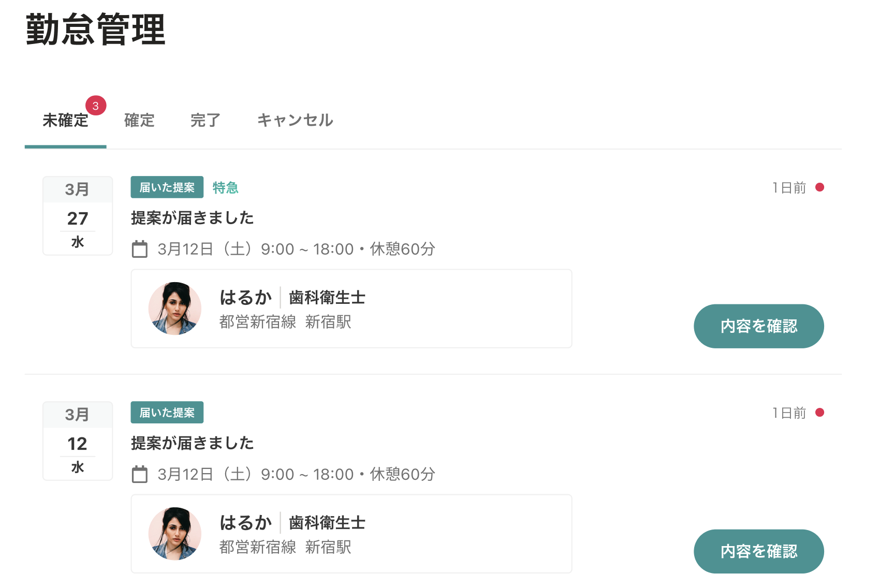Go to the キャンセル tab

tap(295, 121)
